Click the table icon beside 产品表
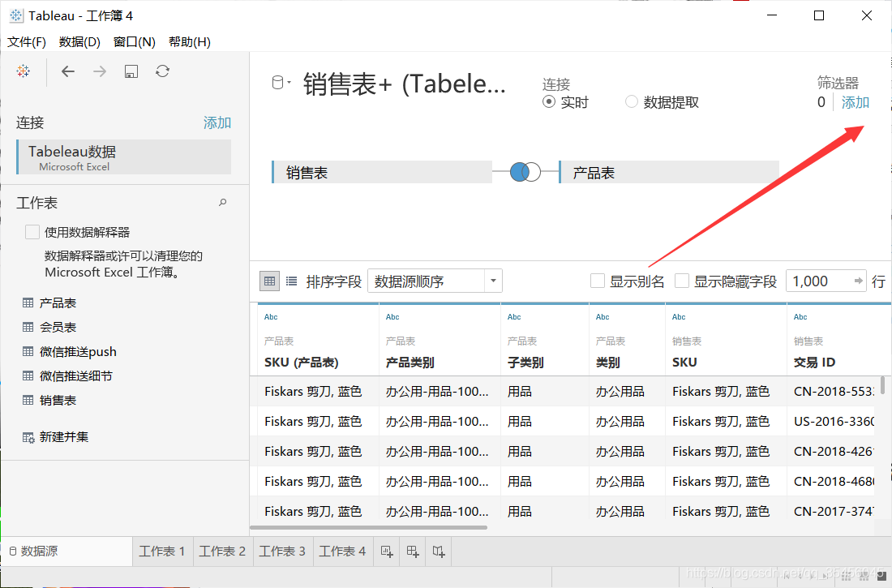 pos(28,303)
